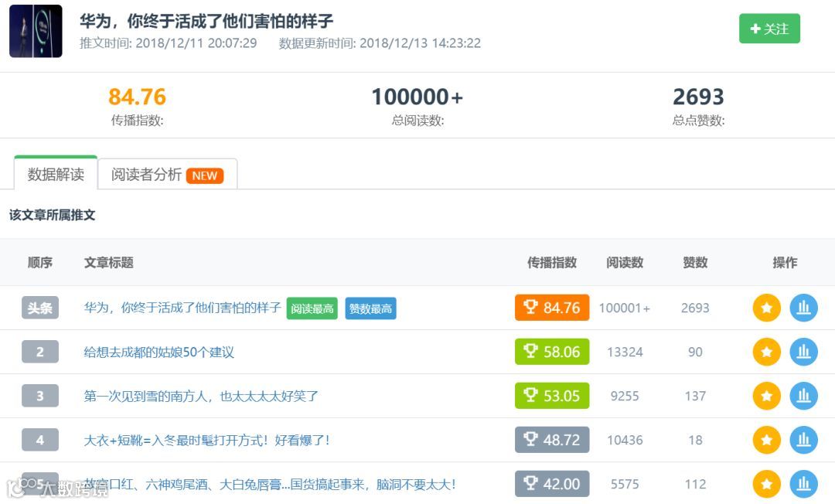
Task: Click the 文章标题 column header
Action: click(109, 262)
